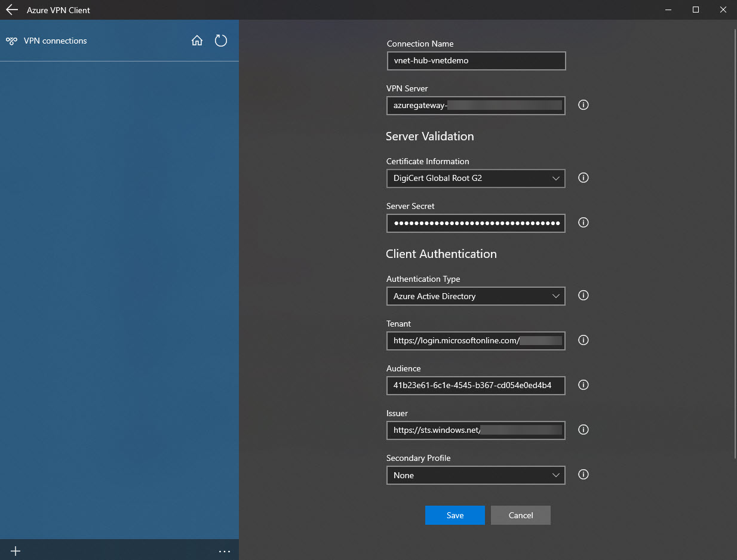Show info for Audience field
This screenshot has height=560, width=737.
tap(584, 385)
